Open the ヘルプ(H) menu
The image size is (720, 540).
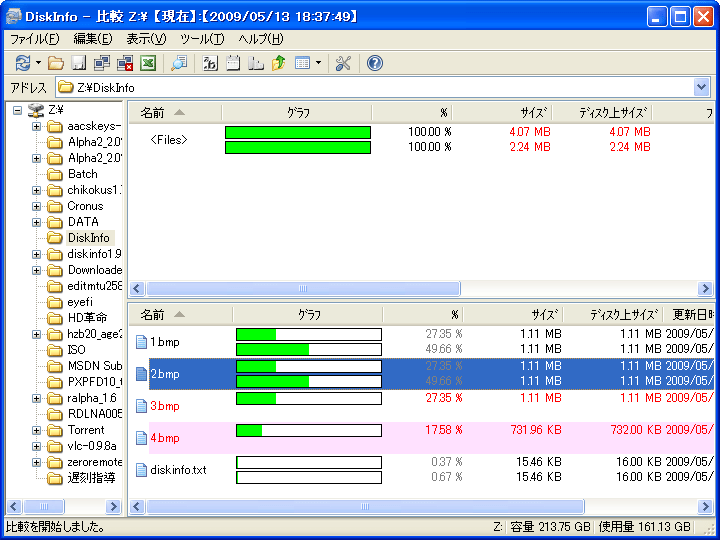[260, 39]
